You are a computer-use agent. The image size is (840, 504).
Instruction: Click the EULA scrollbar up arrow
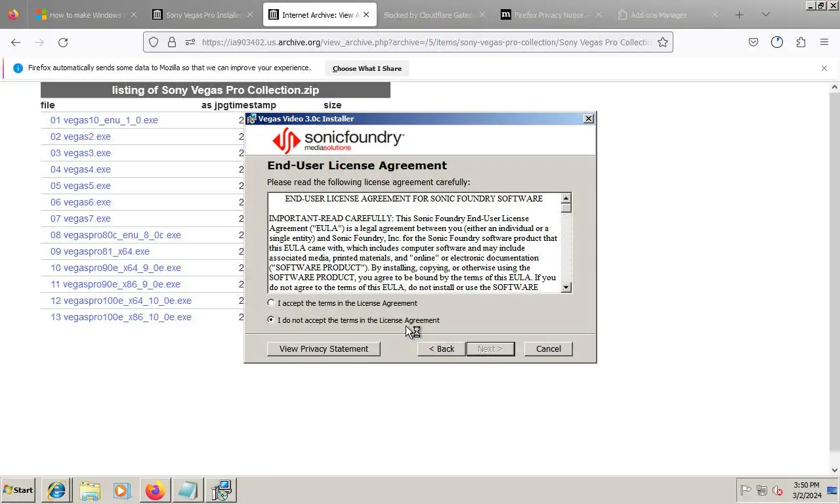point(566,198)
